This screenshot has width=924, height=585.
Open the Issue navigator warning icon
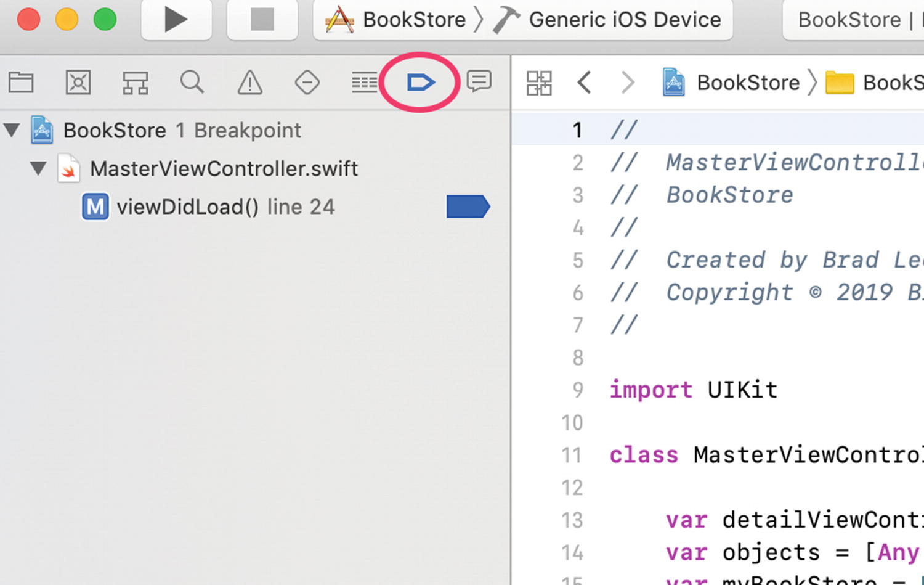point(249,82)
